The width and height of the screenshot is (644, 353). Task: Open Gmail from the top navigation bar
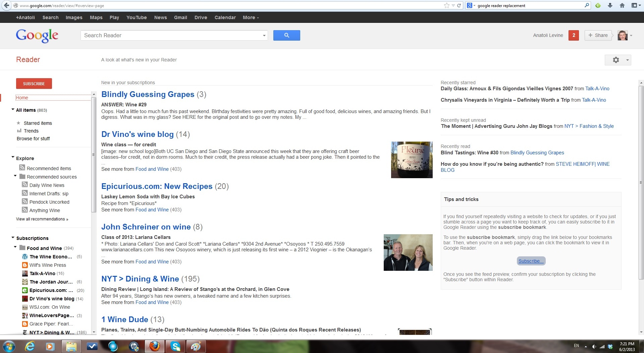[x=180, y=17]
